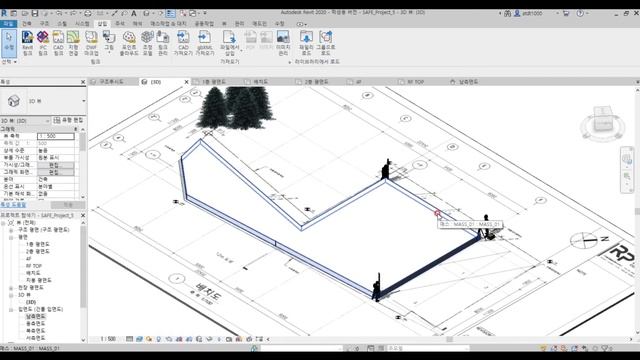
Task: Collapse the elevations tree node
Action: click(x=11, y=309)
